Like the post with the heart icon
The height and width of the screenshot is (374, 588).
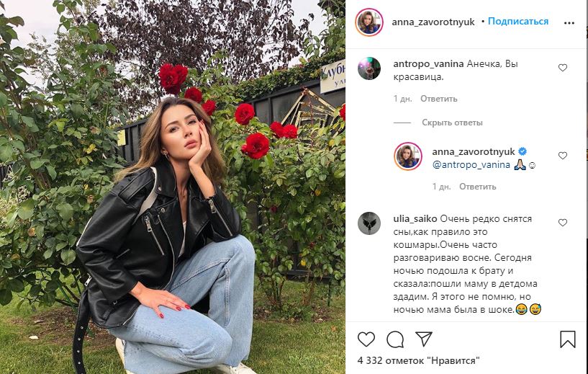pyautogui.click(x=366, y=339)
